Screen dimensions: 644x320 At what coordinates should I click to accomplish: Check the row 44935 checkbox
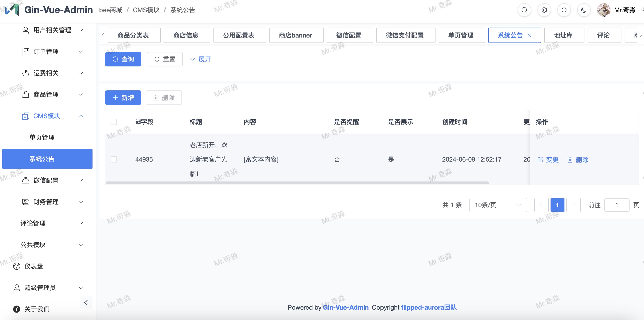[x=114, y=159]
